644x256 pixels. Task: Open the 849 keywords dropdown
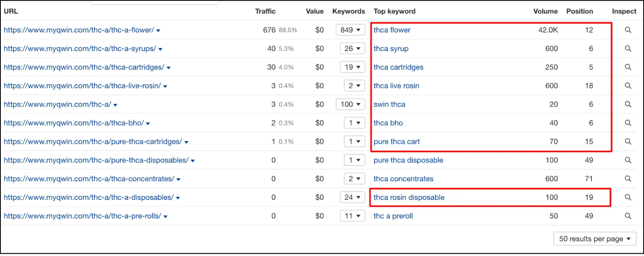pos(350,30)
